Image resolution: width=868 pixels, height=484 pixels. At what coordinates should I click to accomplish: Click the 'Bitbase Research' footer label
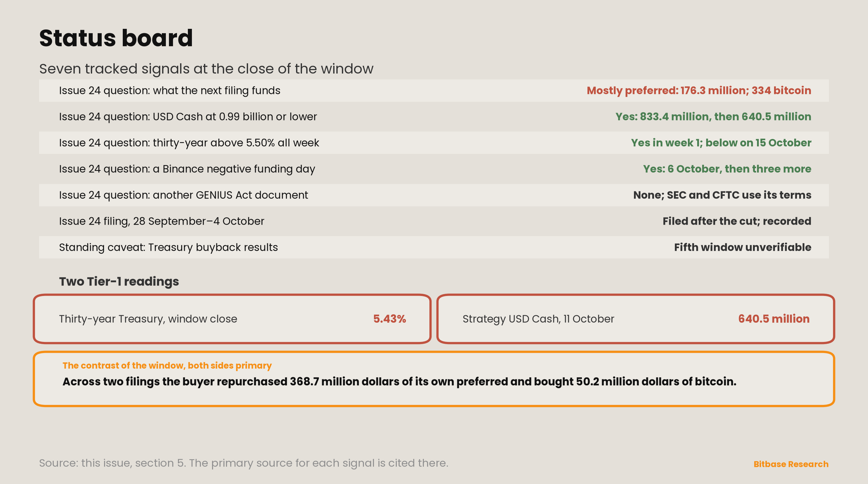[790, 464]
